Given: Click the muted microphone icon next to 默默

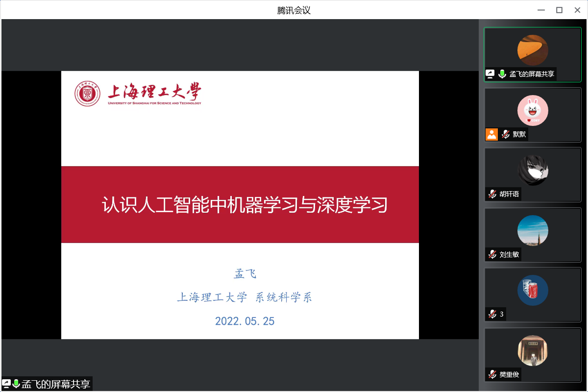Looking at the screenshot, I should (506, 134).
